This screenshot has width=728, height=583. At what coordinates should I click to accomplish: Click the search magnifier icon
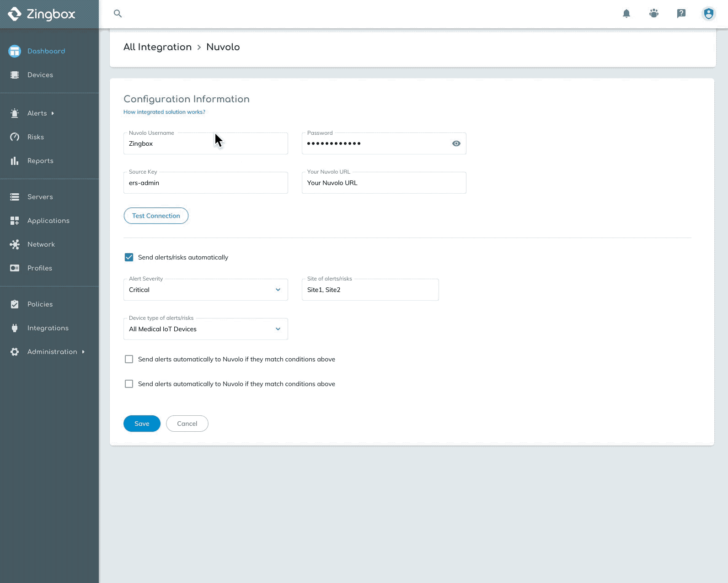tap(118, 14)
